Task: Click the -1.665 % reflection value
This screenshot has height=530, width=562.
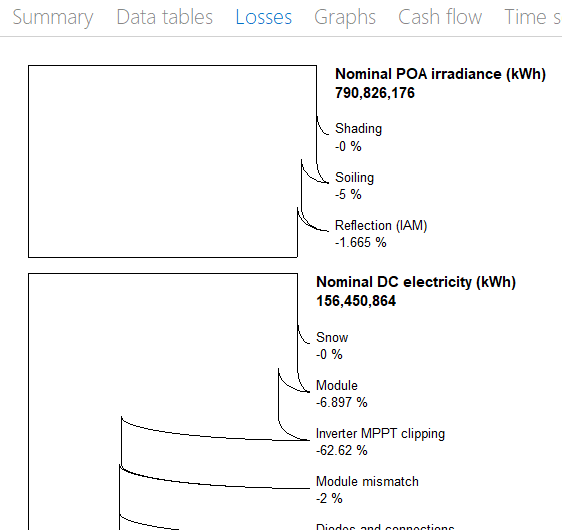Action: pyautogui.click(x=361, y=243)
